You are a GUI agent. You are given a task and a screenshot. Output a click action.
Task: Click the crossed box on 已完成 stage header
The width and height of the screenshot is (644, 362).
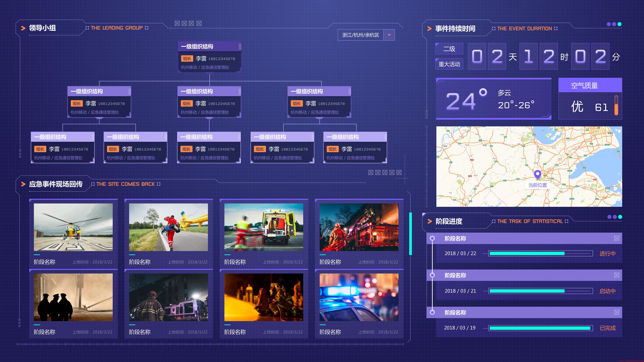(616, 312)
